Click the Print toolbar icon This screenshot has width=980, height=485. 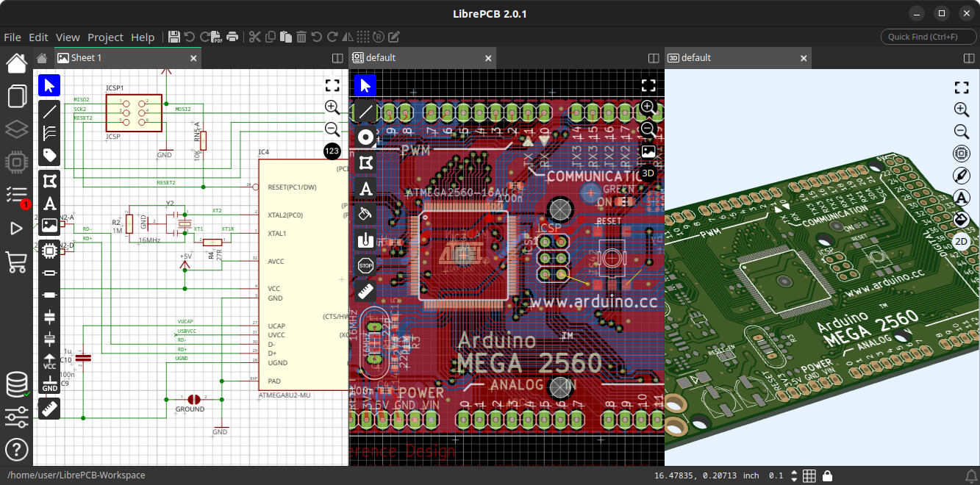tap(232, 37)
